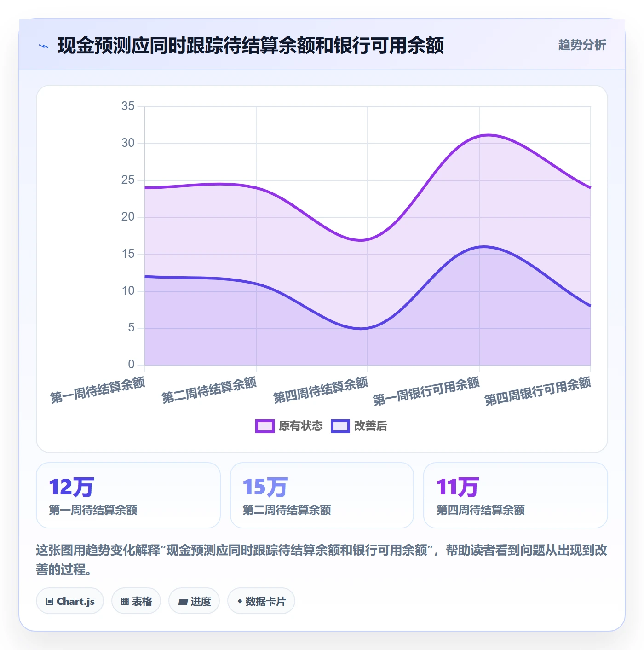
Task: Click the description paragraph starting 这张图用趋势变化
Action: click(322, 560)
